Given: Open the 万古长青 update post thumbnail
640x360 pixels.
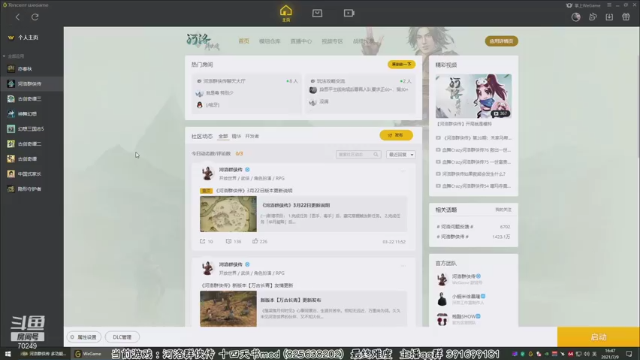Looking at the screenshot, I should [x=228, y=309].
